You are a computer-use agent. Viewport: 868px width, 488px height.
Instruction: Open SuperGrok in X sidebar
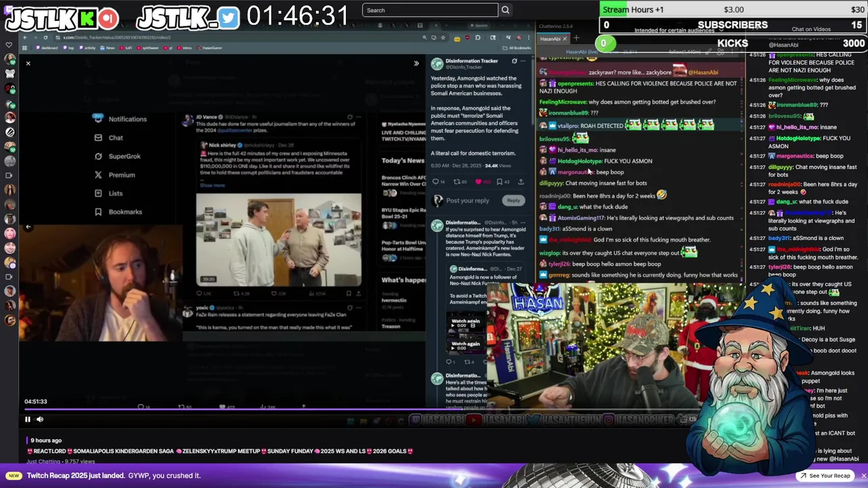click(x=117, y=156)
